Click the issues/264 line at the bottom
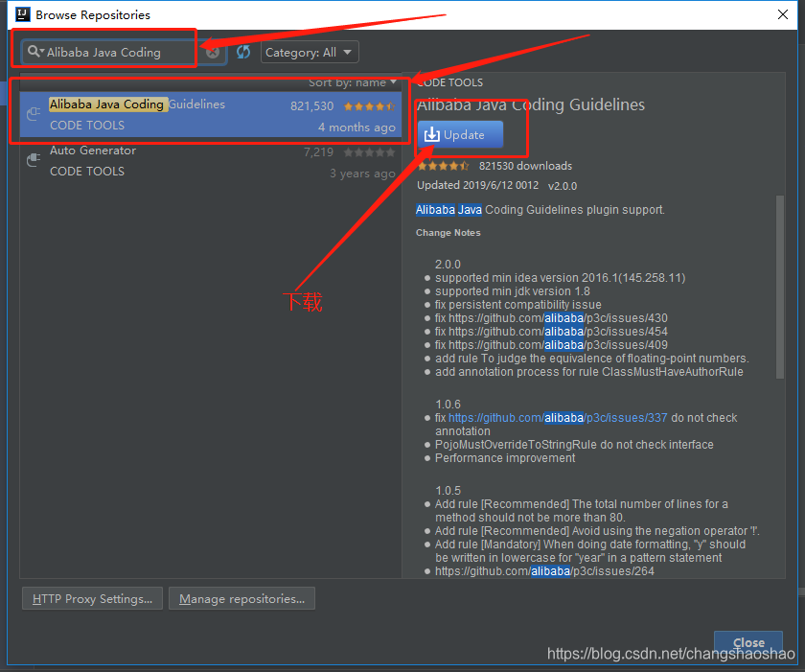 click(x=544, y=571)
